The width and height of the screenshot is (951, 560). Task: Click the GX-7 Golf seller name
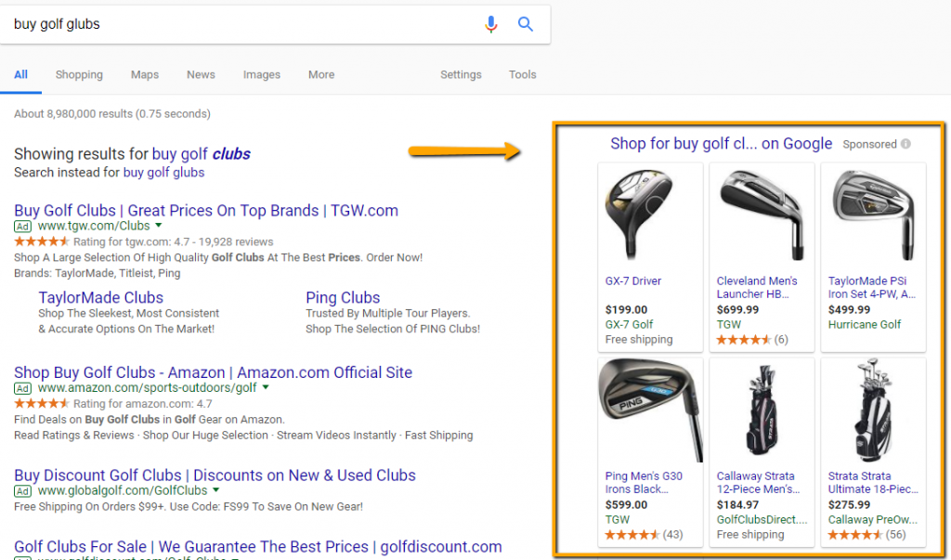pyautogui.click(x=629, y=325)
